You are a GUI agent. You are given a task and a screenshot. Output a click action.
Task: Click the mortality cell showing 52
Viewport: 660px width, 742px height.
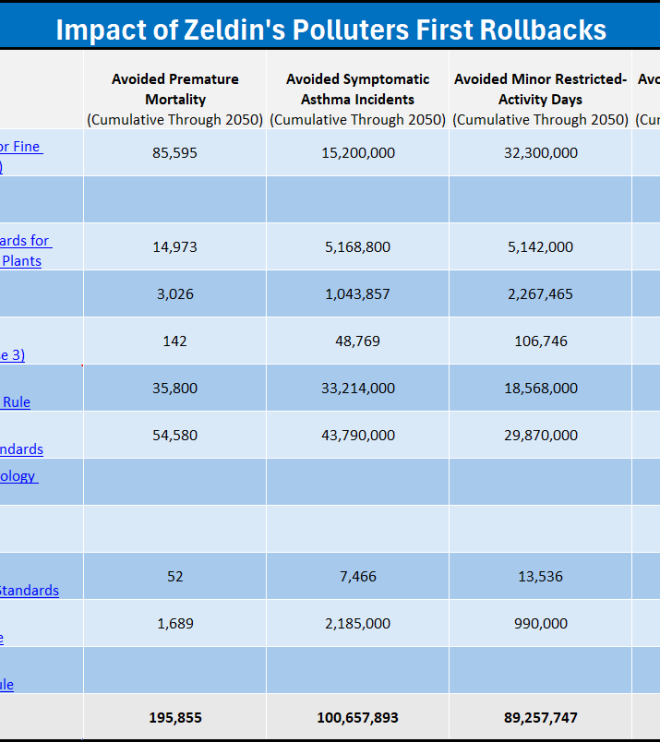point(175,576)
